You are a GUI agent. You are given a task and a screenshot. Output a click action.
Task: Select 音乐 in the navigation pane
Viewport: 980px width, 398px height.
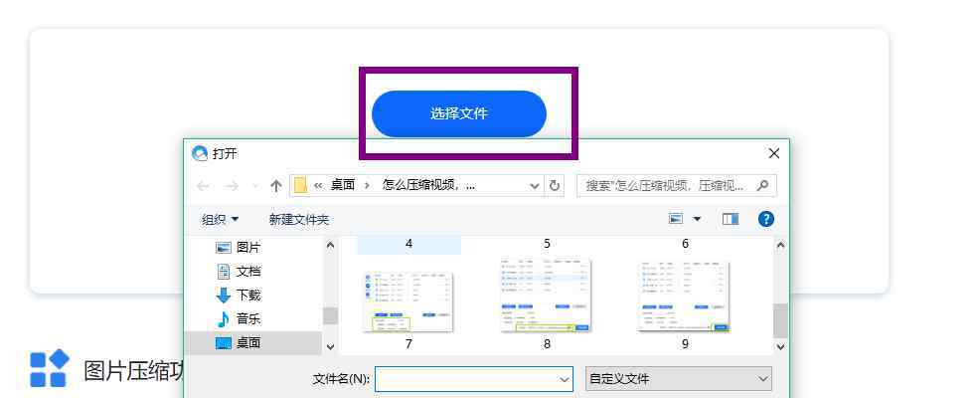[x=239, y=319]
